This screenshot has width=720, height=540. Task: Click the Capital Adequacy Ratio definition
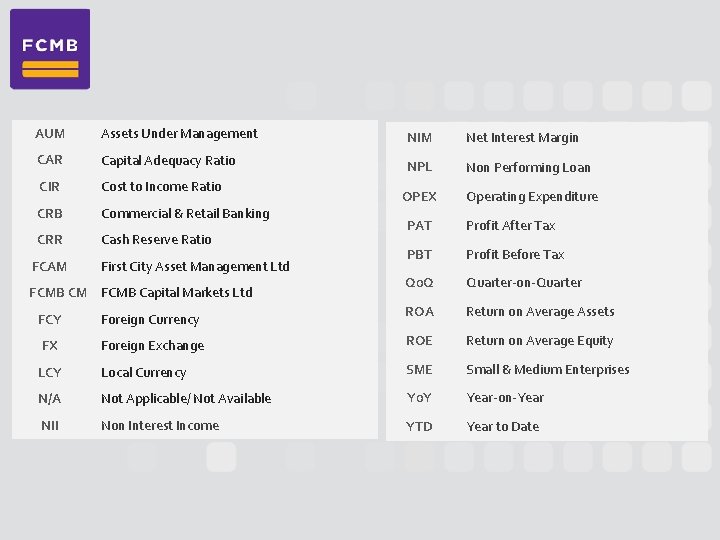click(168, 160)
